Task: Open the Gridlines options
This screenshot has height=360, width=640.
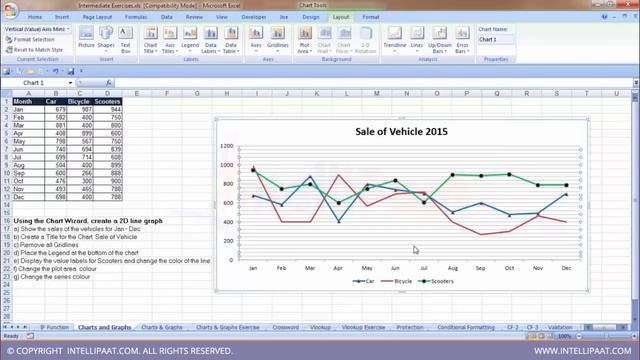Action: (x=278, y=40)
